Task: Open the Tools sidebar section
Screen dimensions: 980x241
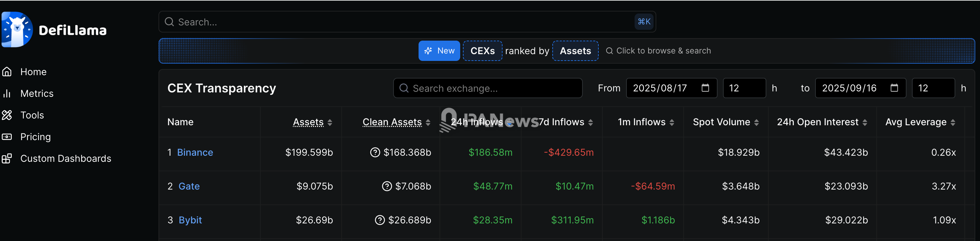Action: click(32, 115)
